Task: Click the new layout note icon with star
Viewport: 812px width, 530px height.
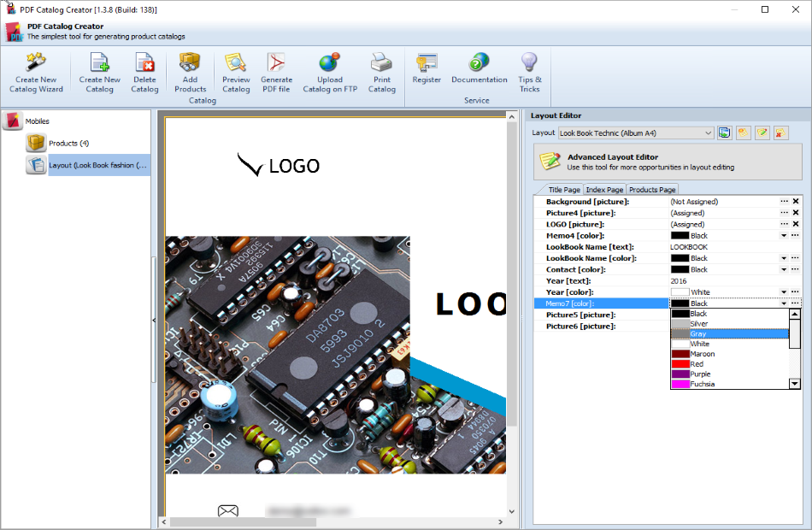Action: click(743, 133)
